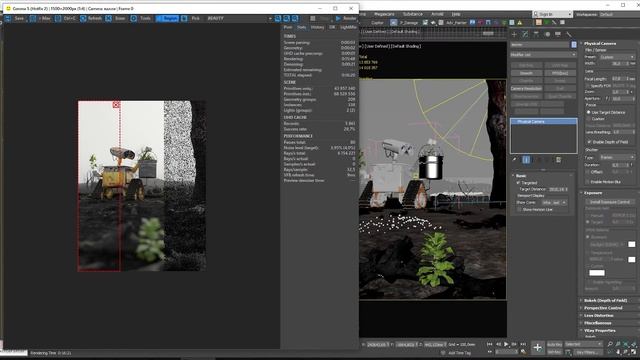Click region close marker on render image
The height and width of the screenshot is (360, 640).
pyautogui.click(x=116, y=105)
